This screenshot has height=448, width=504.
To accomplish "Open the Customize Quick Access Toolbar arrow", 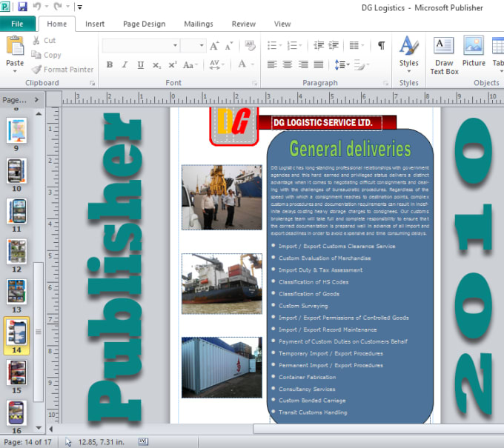I will pos(80,7).
